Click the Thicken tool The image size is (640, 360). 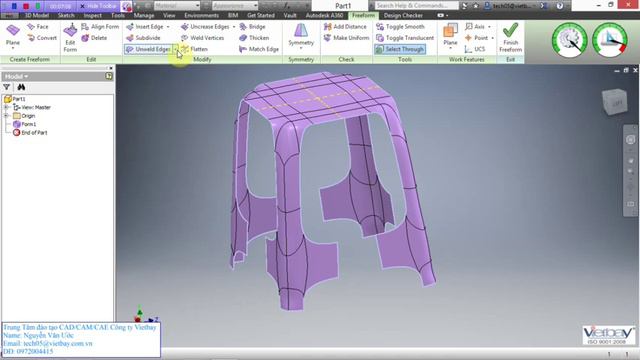click(254, 38)
